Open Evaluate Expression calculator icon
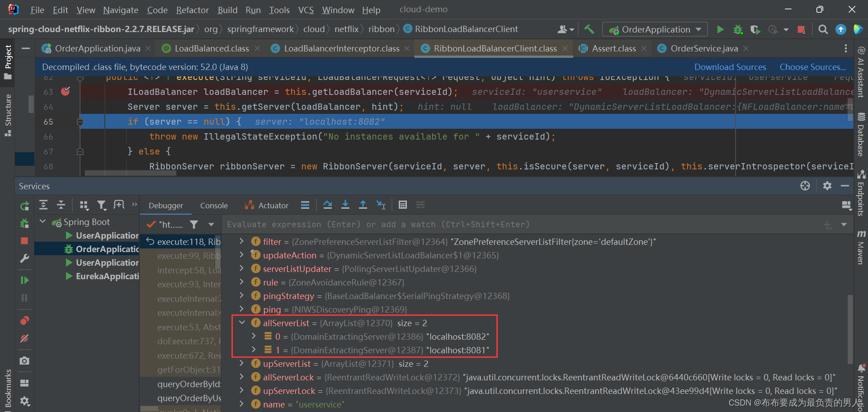Screen dimensions: 868x412 (403, 205)
